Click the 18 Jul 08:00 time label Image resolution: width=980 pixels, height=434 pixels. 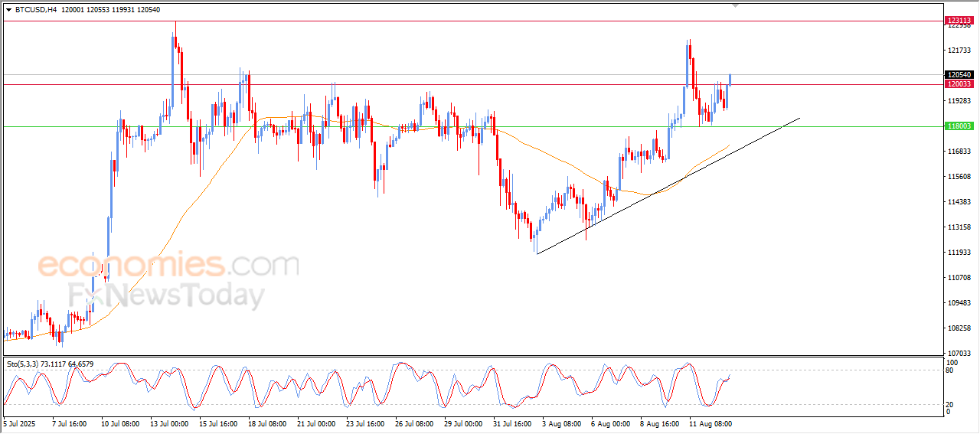point(266,423)
